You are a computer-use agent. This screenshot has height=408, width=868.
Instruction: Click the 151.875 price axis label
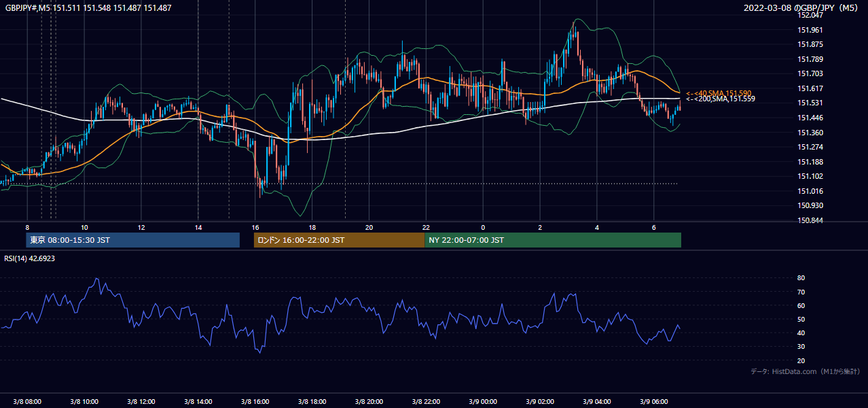click(811, 45)
